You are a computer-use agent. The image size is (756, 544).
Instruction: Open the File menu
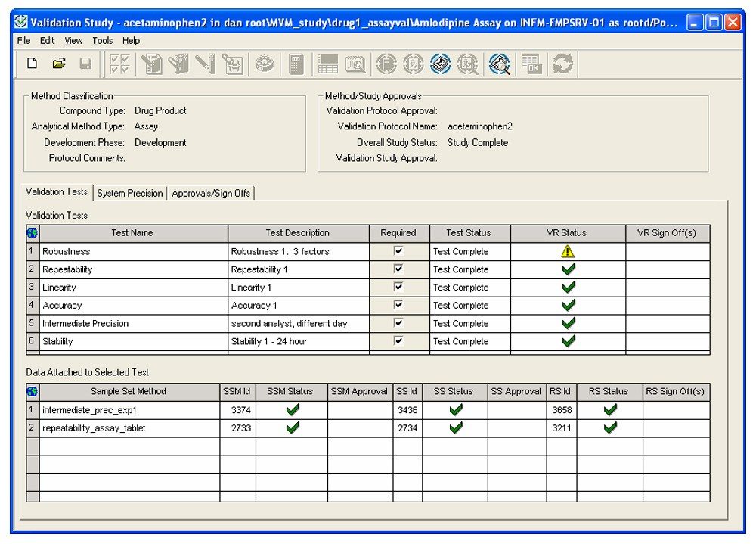23,41
